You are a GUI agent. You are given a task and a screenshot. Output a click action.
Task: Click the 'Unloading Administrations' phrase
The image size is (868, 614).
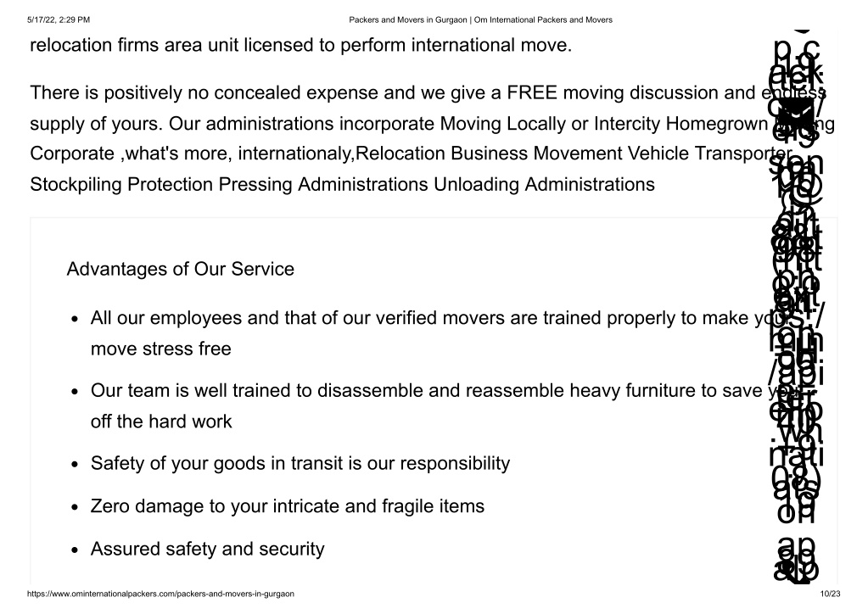pos(544,185)
